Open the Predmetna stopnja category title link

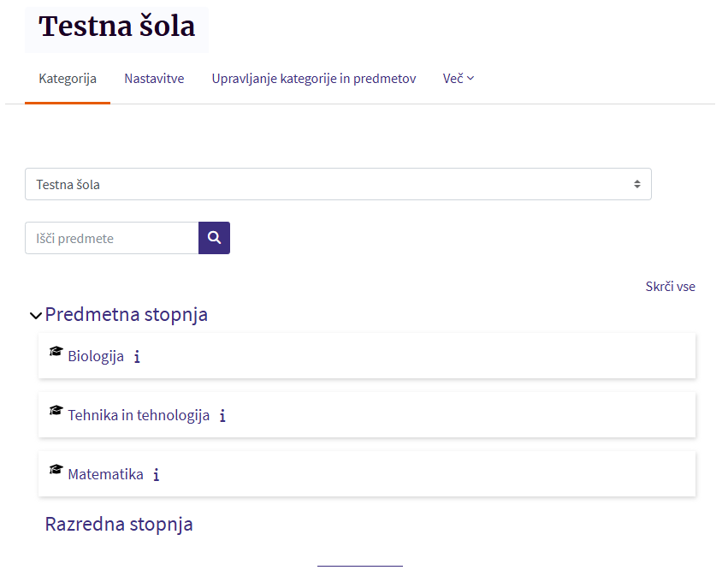coord(127,315)
